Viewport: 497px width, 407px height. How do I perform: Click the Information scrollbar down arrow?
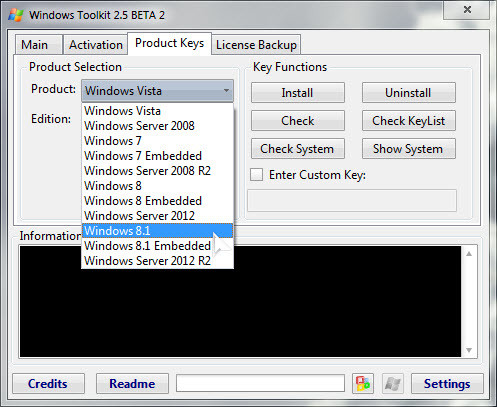pos(469,350)
